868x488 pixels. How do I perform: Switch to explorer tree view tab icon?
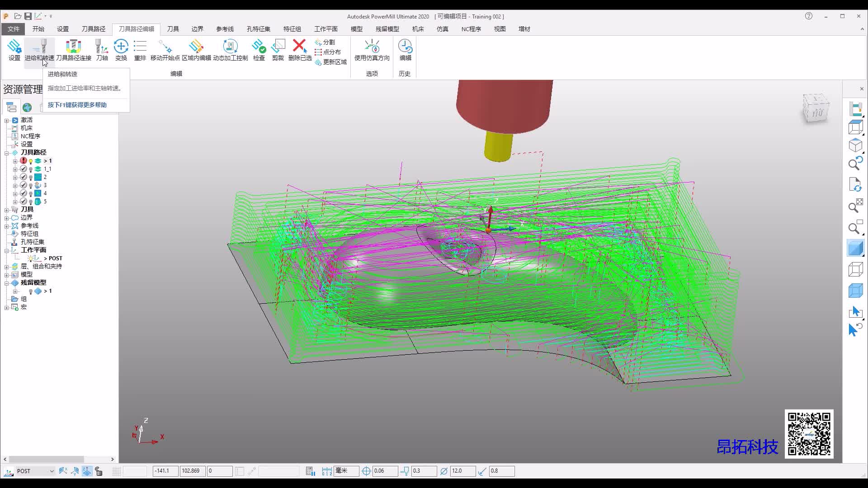tap(11, 107)
